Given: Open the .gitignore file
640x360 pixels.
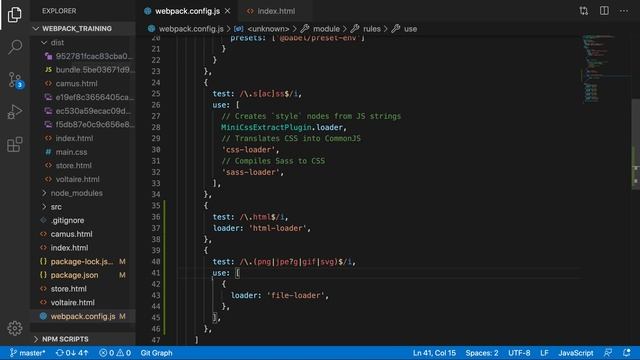Looking at the screenshot, I should 83,220.
